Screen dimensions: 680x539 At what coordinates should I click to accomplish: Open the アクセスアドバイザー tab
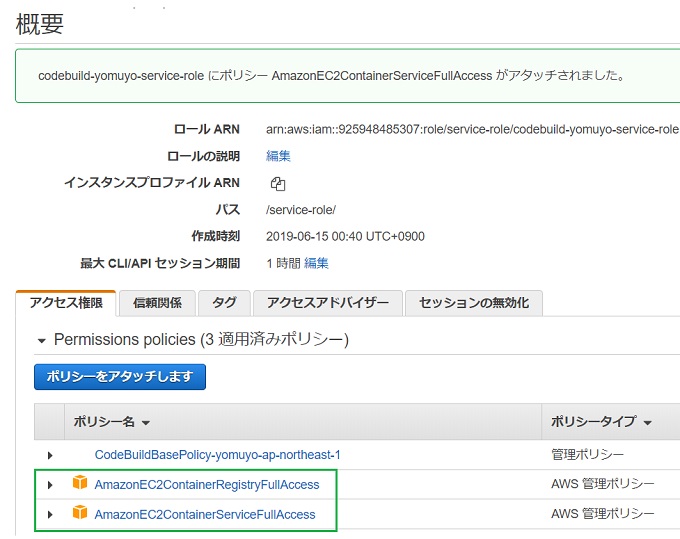click(x=328, y=303)
